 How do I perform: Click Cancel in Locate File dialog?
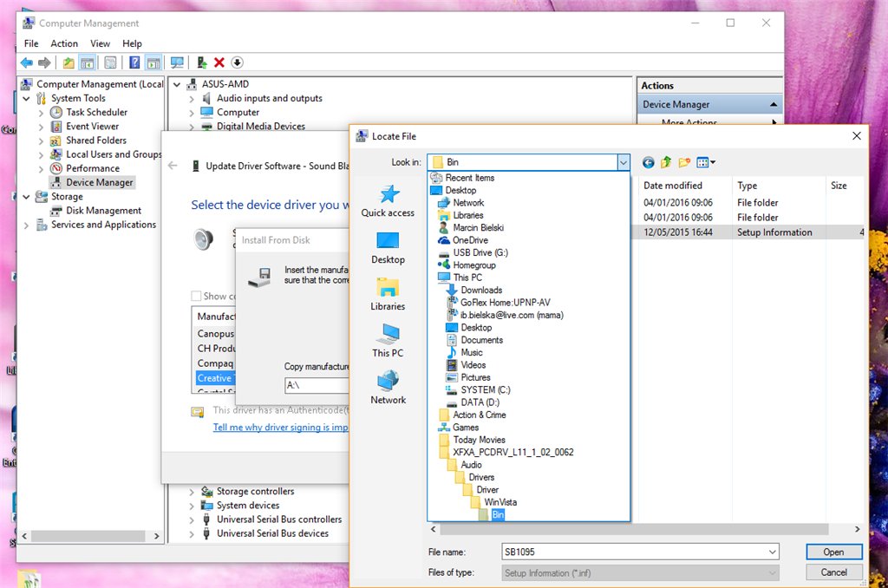coord(833,572)
